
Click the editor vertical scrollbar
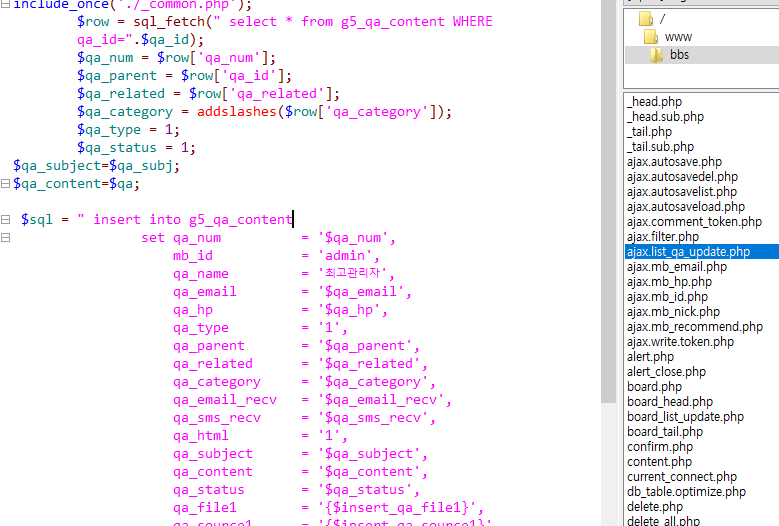click(x=609, y=200)
